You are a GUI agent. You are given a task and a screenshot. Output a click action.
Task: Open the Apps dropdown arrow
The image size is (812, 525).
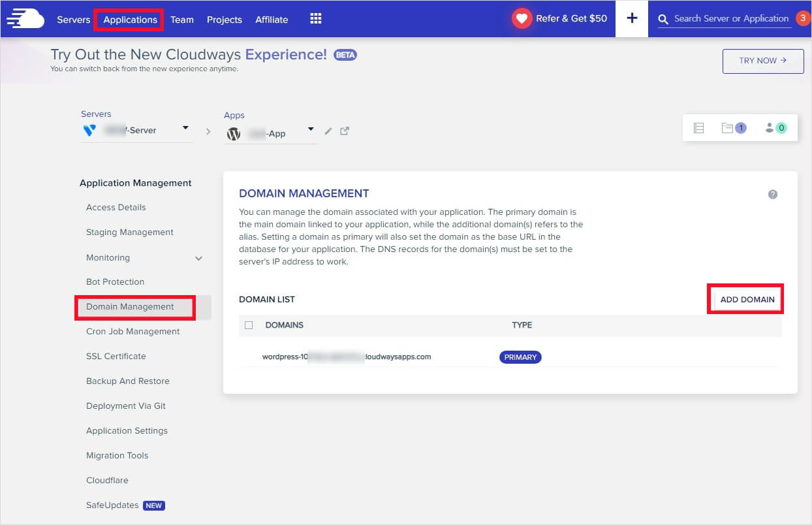pos(311,129)
